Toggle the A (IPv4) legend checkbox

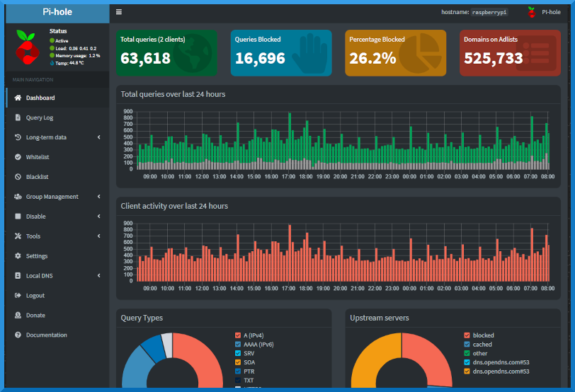pos(238,335)
